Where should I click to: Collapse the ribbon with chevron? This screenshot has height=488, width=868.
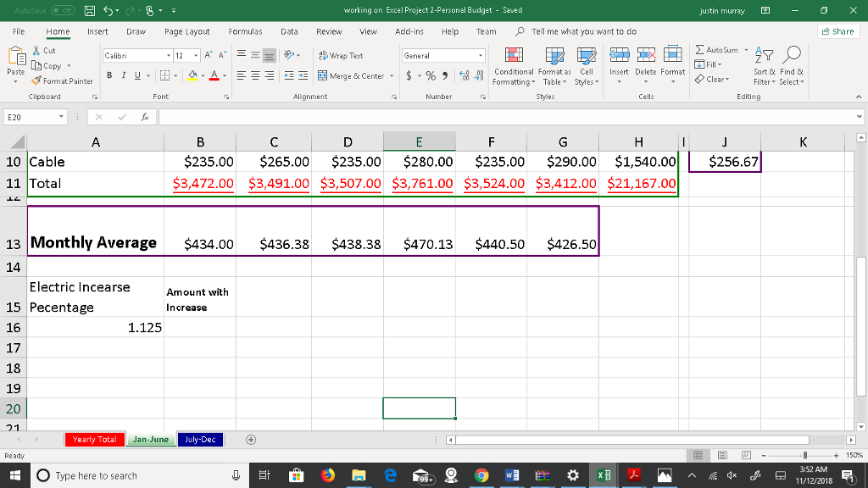859,97
